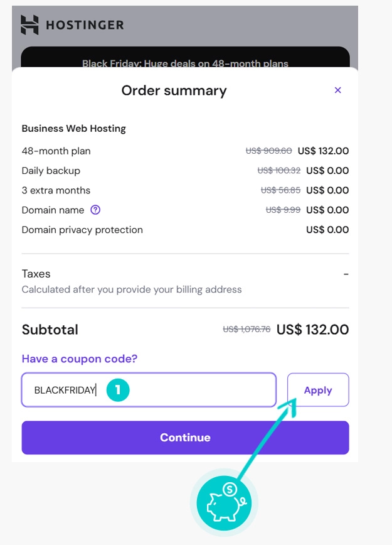Click the Order summary heading
Image resolution: width=392 pixels, height=545 pixels.
(x=174, y=90)
